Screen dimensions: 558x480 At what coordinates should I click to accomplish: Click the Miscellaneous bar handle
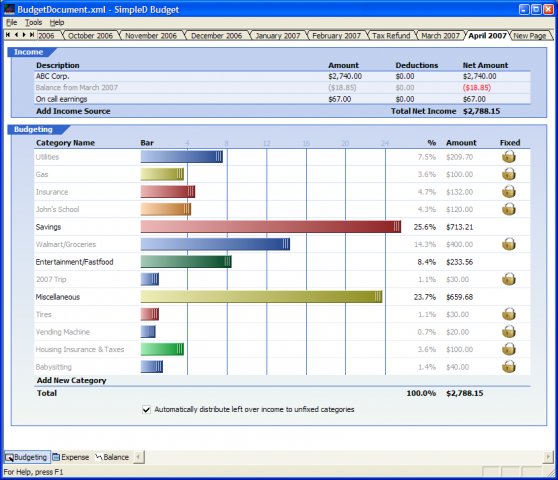point(378,297)
